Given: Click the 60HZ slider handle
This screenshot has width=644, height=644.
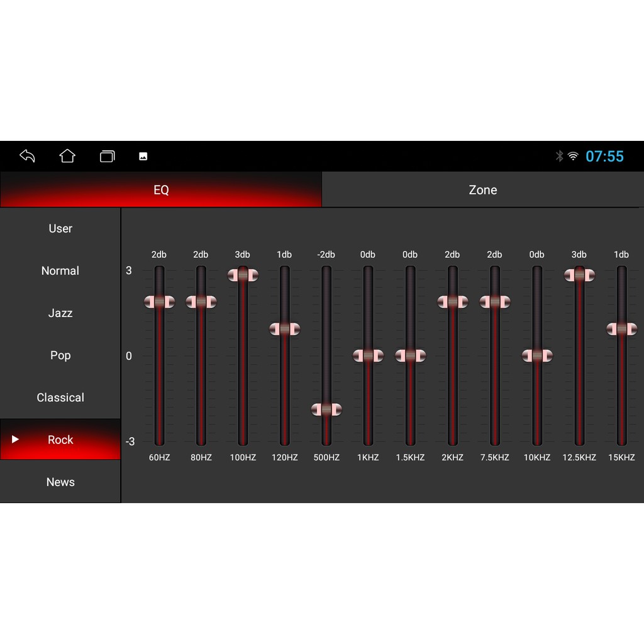Looking at the screenshot, I should (159, 302).
